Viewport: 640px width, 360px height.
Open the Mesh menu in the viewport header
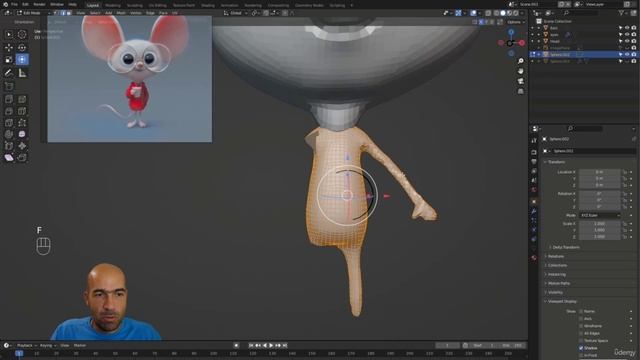pos(121,13)
